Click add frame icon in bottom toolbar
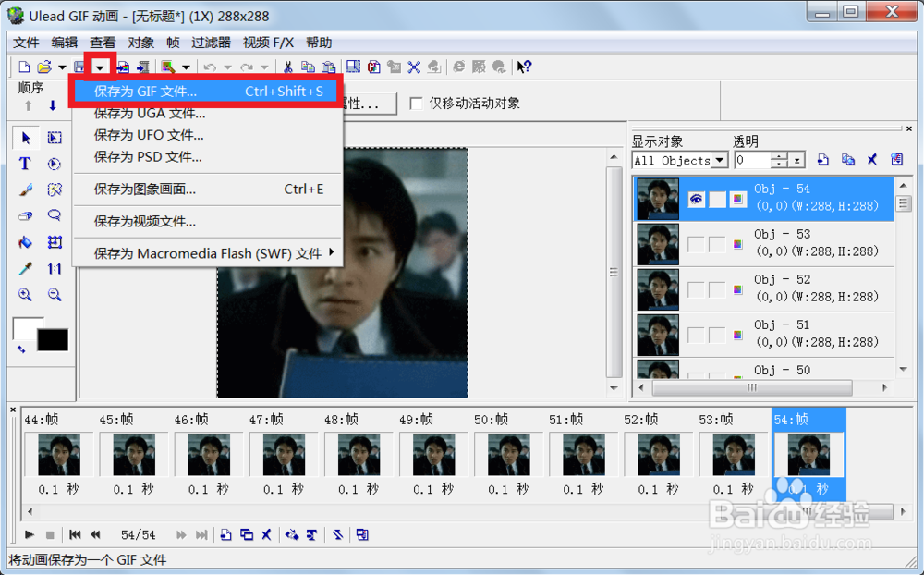The image size is (924, 575). pyautogui.click(x=225, y=535)
